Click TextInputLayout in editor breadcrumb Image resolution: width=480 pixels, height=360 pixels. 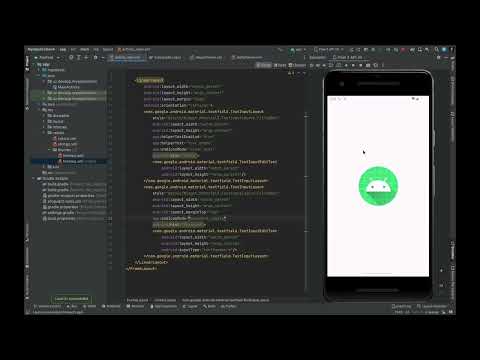225,300
